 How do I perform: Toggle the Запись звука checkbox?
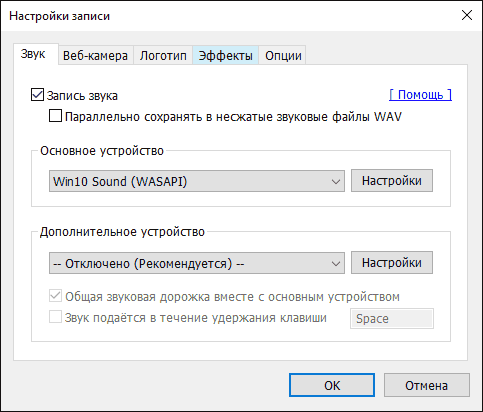pyautogui.click(x=37, y=95)
